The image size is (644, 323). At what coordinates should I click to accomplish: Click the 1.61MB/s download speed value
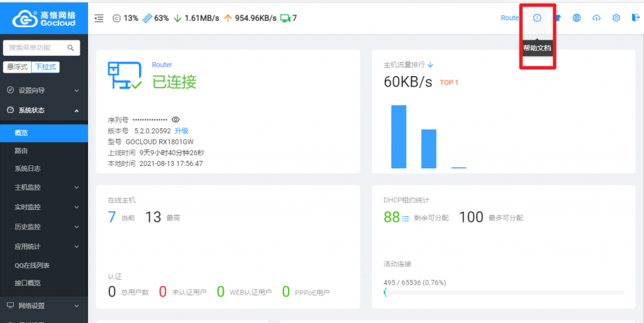(x=202, y=18)
